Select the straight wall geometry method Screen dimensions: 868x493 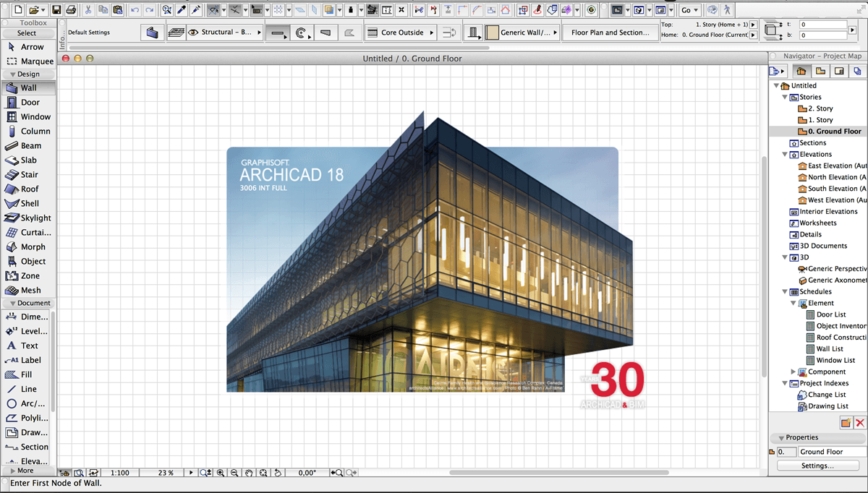tap(276, 33)
